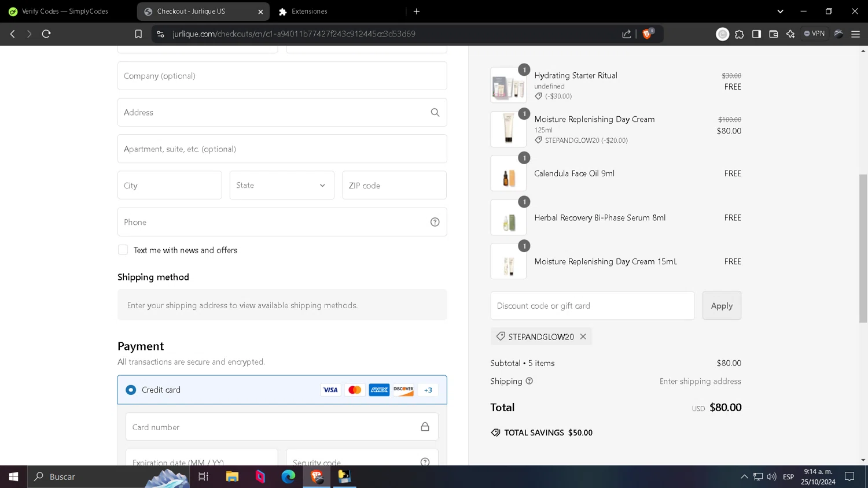The width and height of the screenshot is (868, 488).
Task: Close the Checkout Jurlique US tab
Action: (x=260, y=12)
